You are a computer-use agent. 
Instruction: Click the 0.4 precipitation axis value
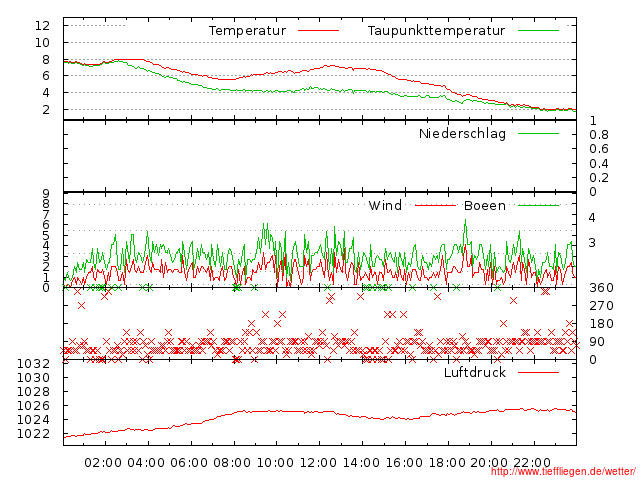point(599,164)
